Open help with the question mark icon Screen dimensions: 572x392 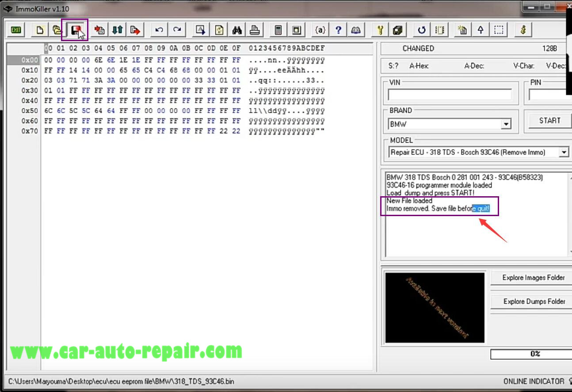click(x=338, y=30)
